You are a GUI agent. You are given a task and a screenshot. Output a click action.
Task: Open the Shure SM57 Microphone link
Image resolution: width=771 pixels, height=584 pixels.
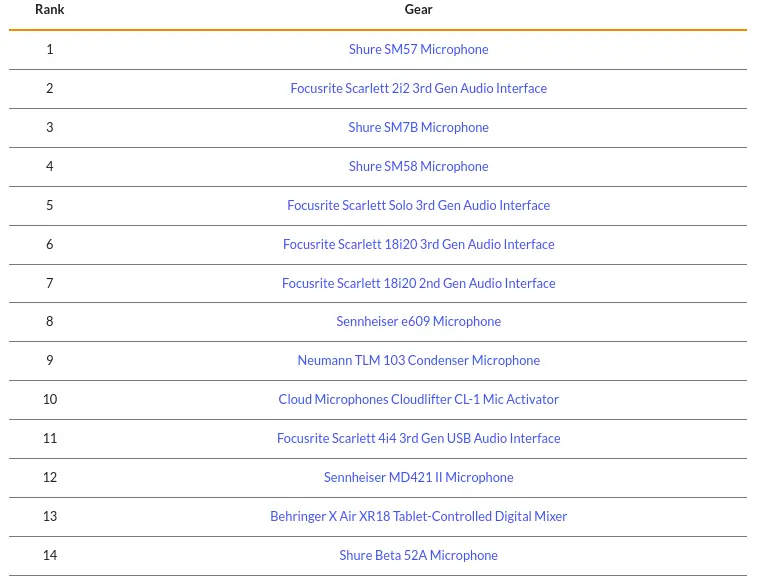coord(418,50)
